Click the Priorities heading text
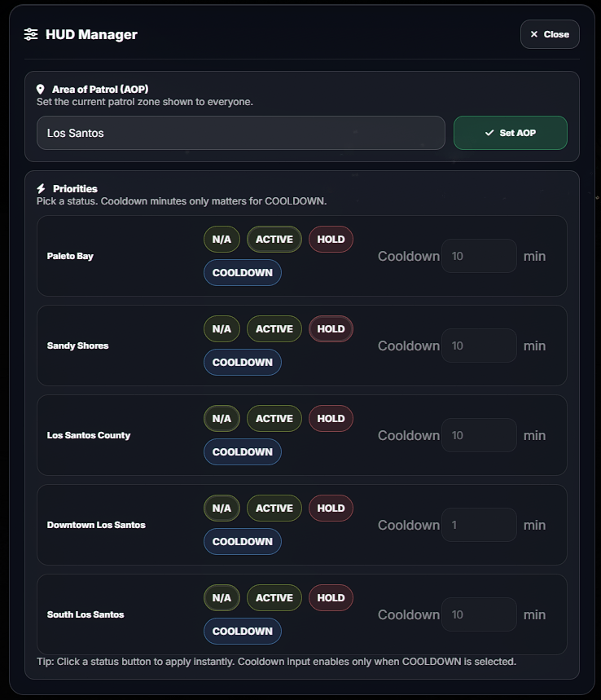The width and height of the screenshot is (601, 700). 75,189
